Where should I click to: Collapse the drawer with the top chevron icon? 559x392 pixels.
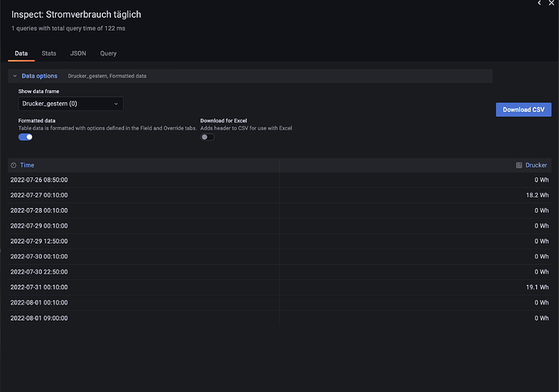[x=540, y=3]
